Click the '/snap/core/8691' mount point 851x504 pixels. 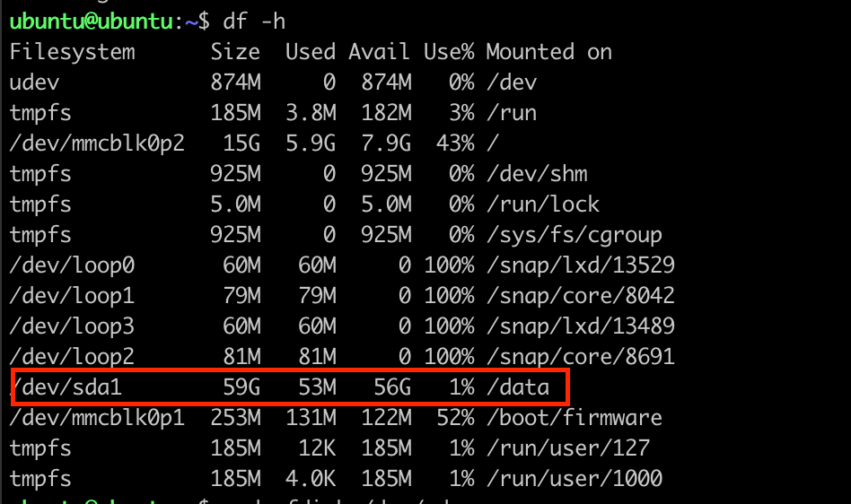click(581, 357)
